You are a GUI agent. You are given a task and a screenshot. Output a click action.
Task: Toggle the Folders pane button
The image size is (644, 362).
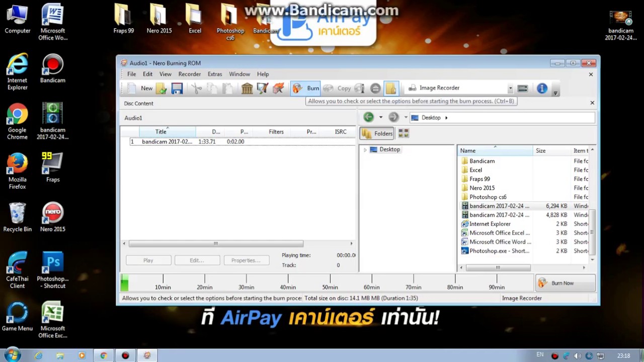377,133
